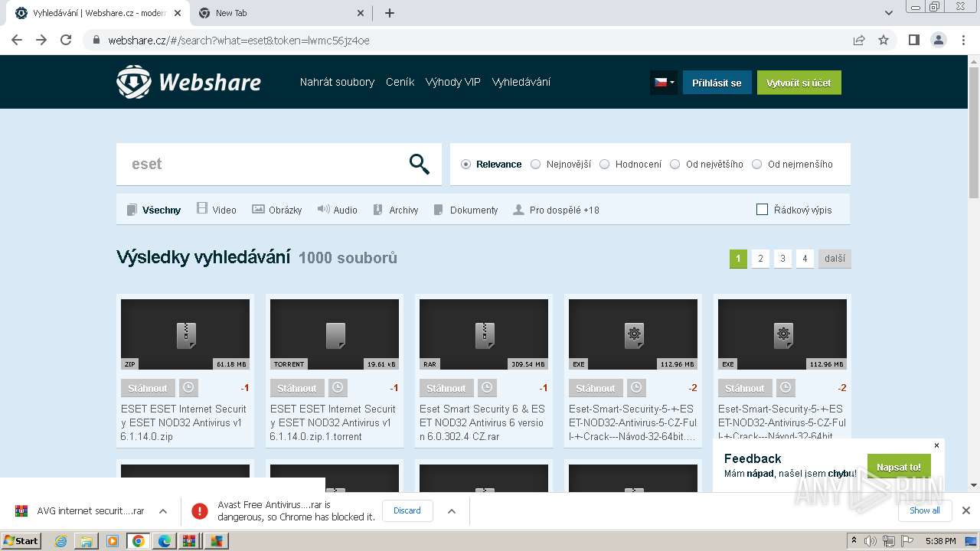980x551 pixels.
Task: Go to results page 4
Action: (x=805, y=259)
